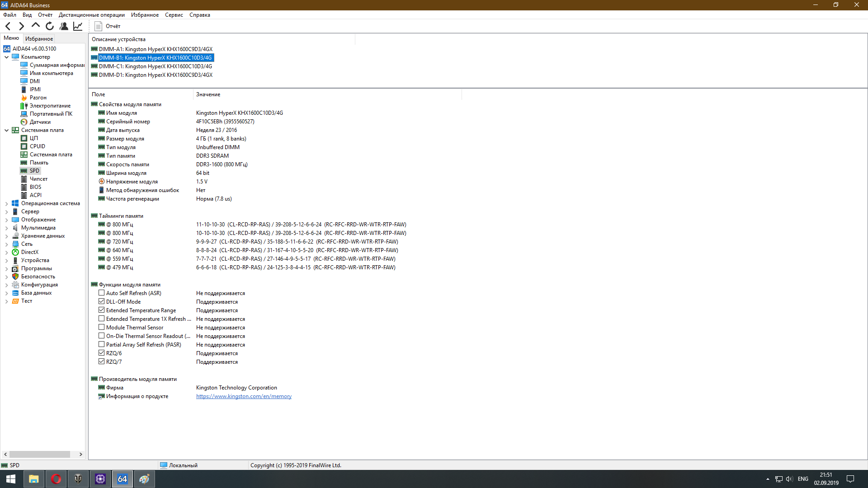Click the graph chart toolbar icon
868x488 pixels.
(x=78, y=26)
